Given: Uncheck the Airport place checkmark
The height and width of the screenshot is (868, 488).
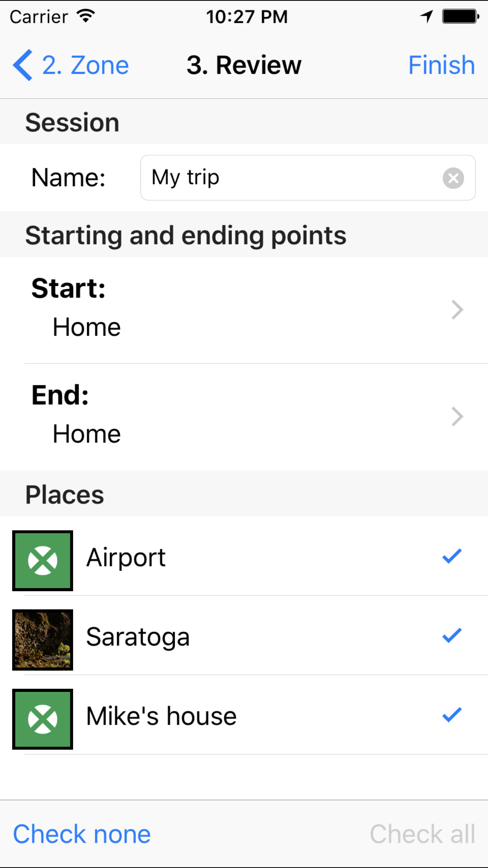Looking at the screenshot, I should tap(452, 556).
